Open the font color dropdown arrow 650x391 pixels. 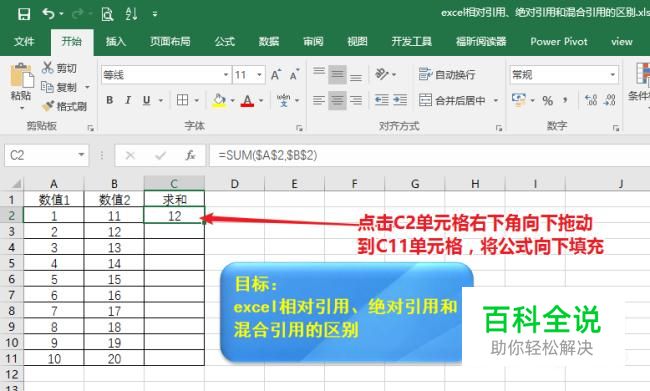(x=261, y=100)
